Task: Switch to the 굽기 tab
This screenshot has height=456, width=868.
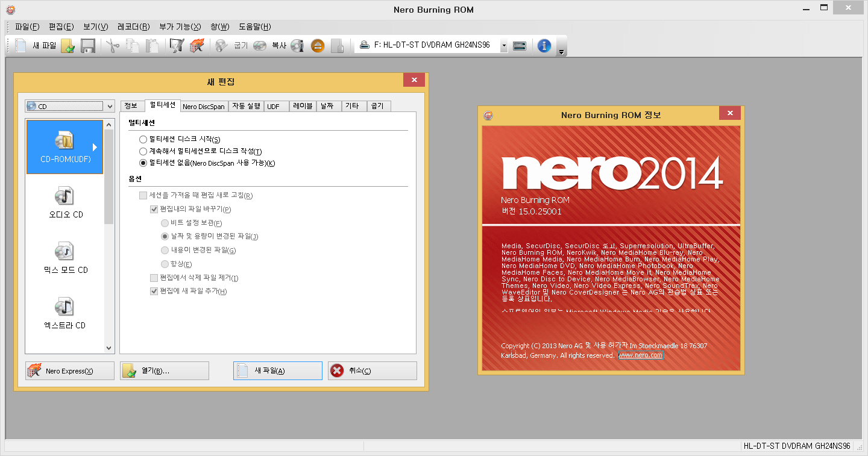Action: [378, 106]
